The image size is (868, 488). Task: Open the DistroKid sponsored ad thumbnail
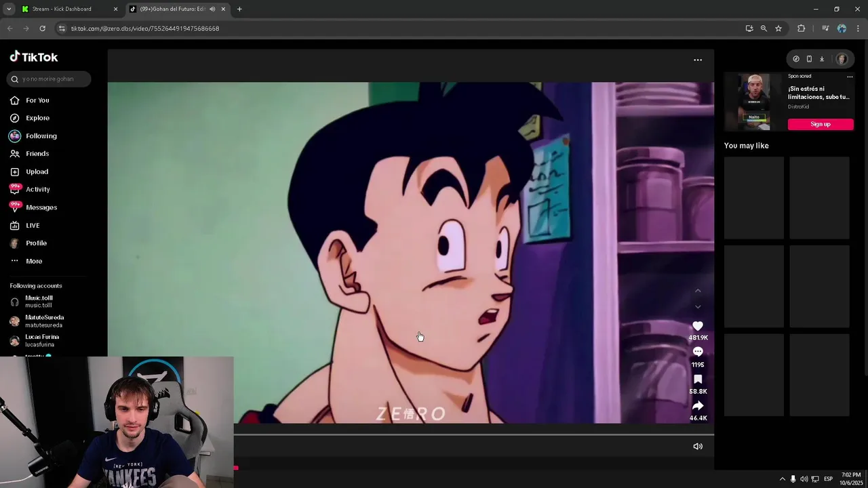pyautogui.click(x=754, y=102)
